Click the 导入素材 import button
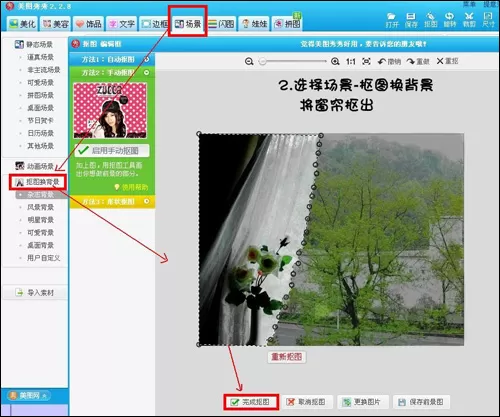This screenshot has height=417, width=500. pos(35,293)
